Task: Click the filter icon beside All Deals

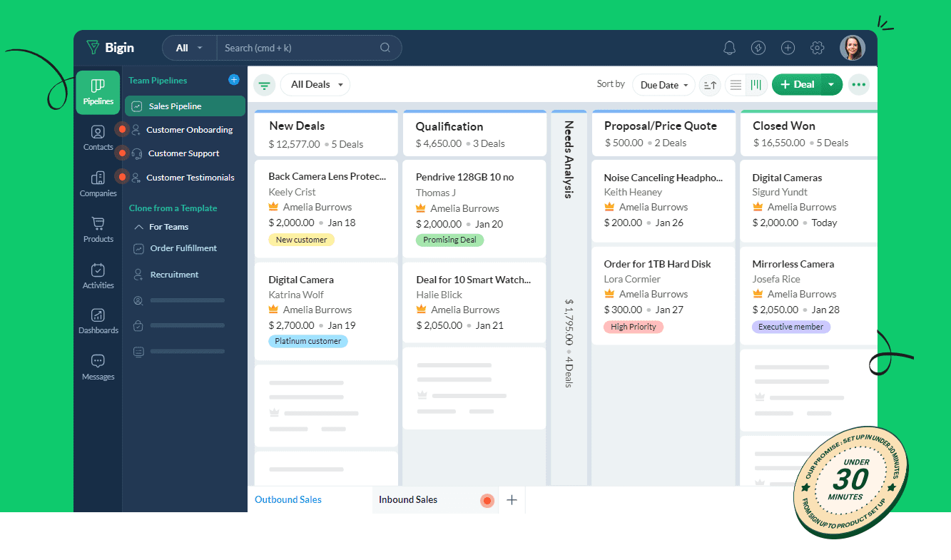Action: click(265, 85)
